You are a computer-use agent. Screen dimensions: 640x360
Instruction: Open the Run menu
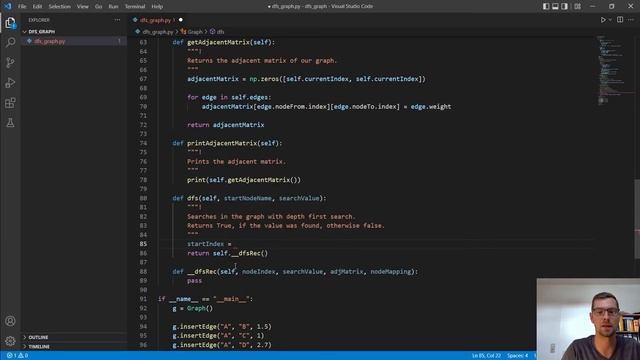(x=113, y=6)
